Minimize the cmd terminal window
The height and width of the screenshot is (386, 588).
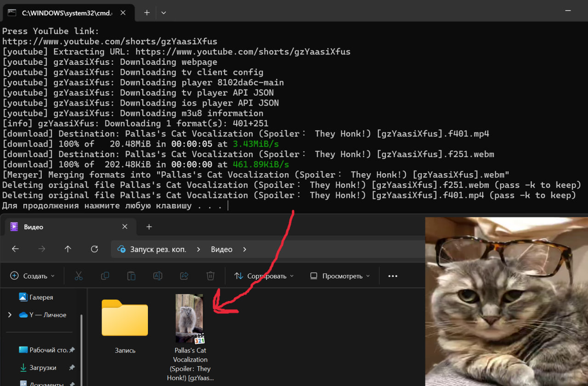click(568, 10)
